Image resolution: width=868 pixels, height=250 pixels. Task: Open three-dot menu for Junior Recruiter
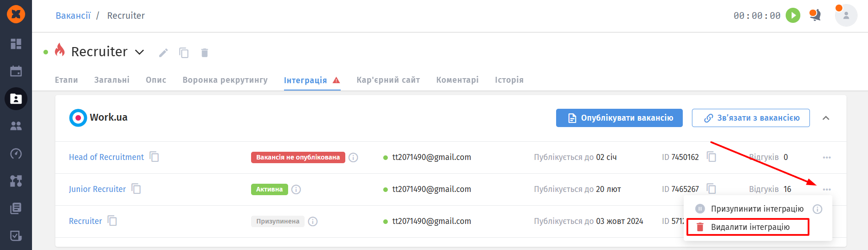click(827, 190)
